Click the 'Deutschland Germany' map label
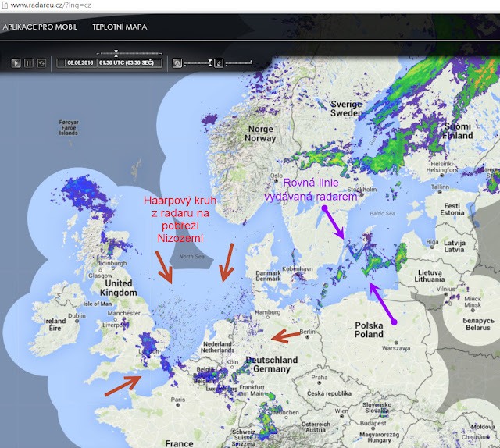This screenshot has width=500, height=448. [272, 364]
